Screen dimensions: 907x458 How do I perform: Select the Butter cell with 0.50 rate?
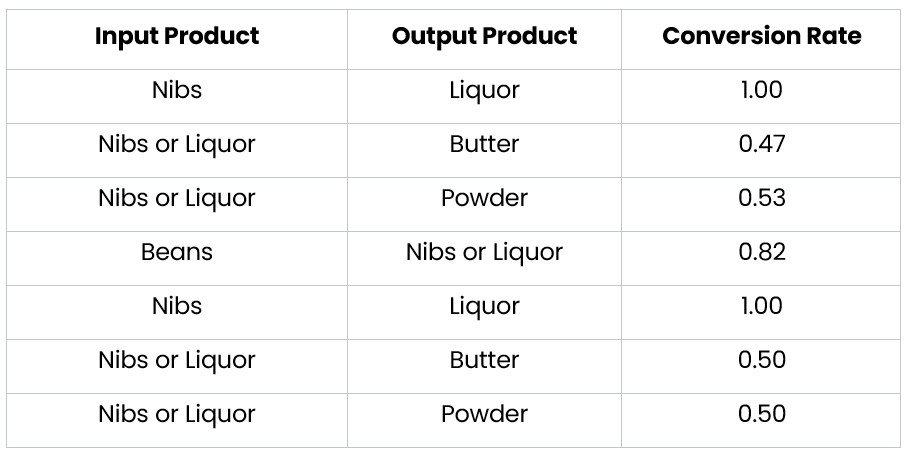click(484, 360)
